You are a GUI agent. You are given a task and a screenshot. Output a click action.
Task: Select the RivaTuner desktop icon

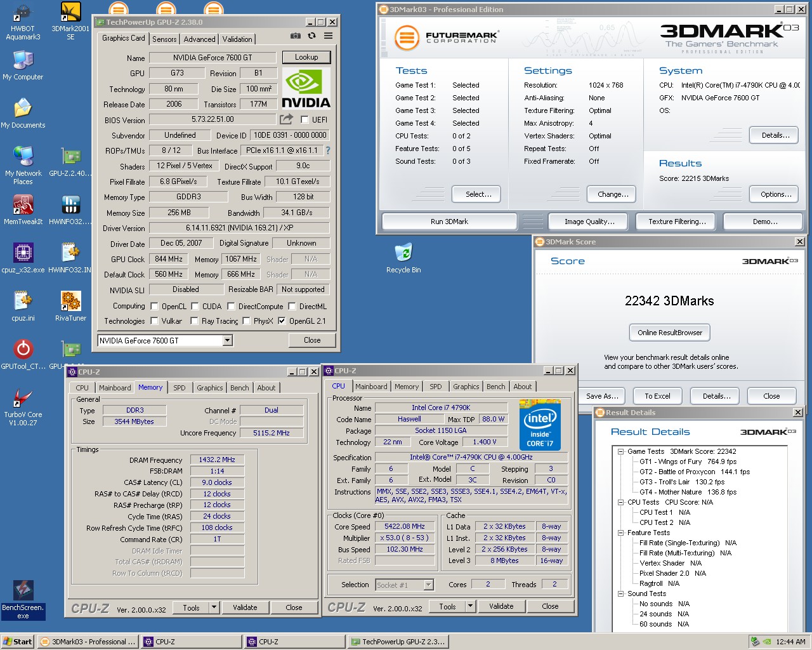click(70, 306)
